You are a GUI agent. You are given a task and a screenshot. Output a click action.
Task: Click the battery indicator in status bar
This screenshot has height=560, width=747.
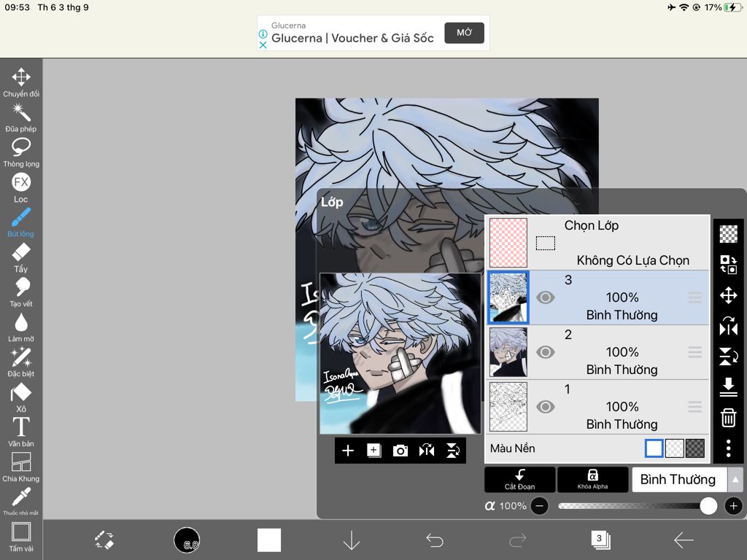(732, 7)
